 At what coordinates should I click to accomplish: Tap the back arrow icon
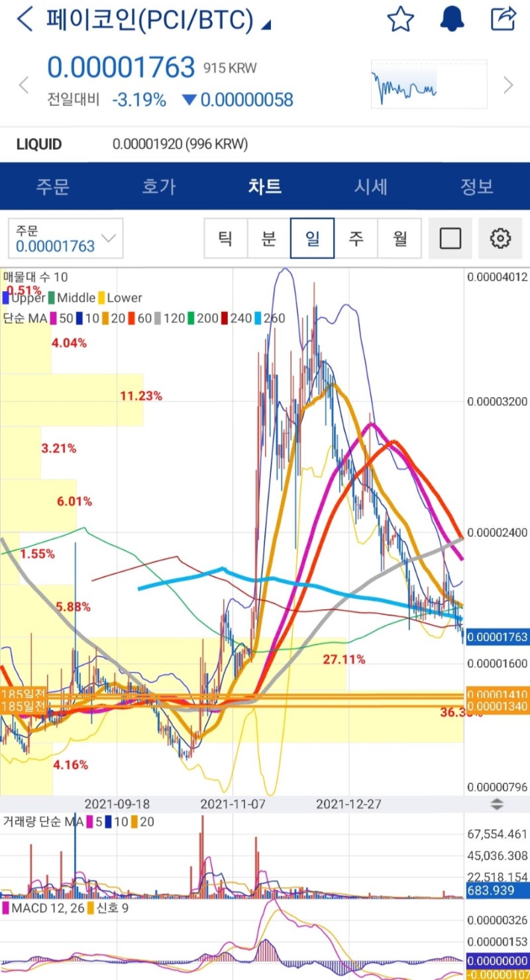coord(25,19)
